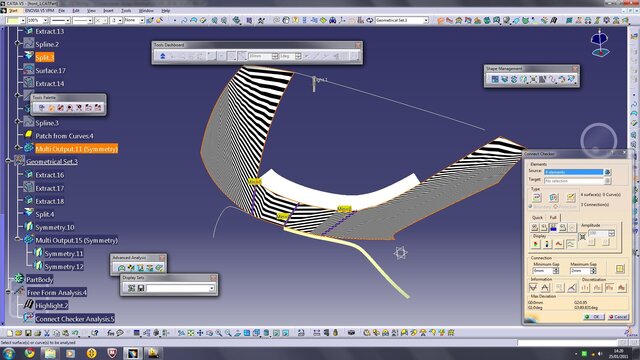Click the Undo arrow icon
Image resolution: width=640 pixels, height=360 pixels.
click(75, 333)
